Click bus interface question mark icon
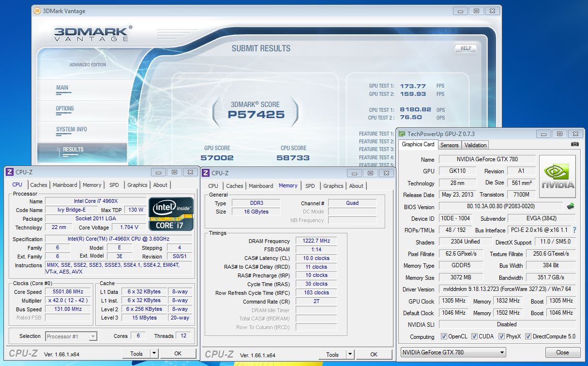The width and height of the screenshot is (588, 366). 574,230
